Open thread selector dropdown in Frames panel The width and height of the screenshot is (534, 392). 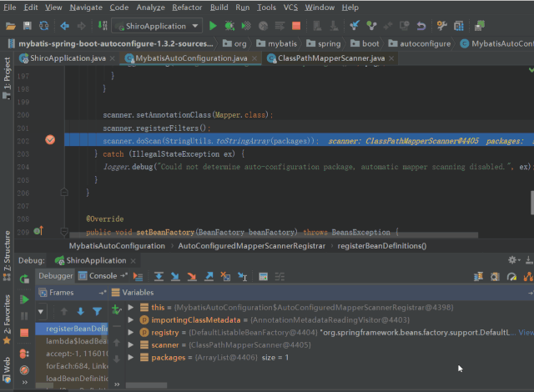coord(41,311)
